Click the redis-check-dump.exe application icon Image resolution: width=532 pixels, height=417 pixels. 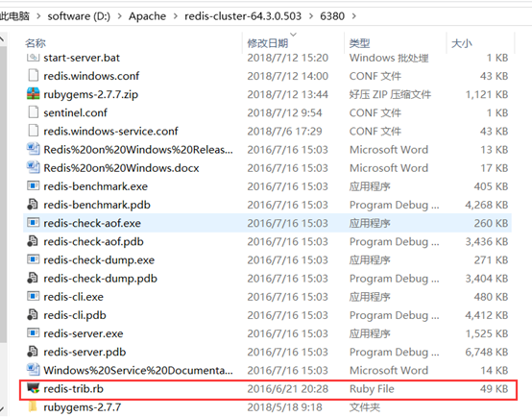pyautogui.click(x=33, y=259)
